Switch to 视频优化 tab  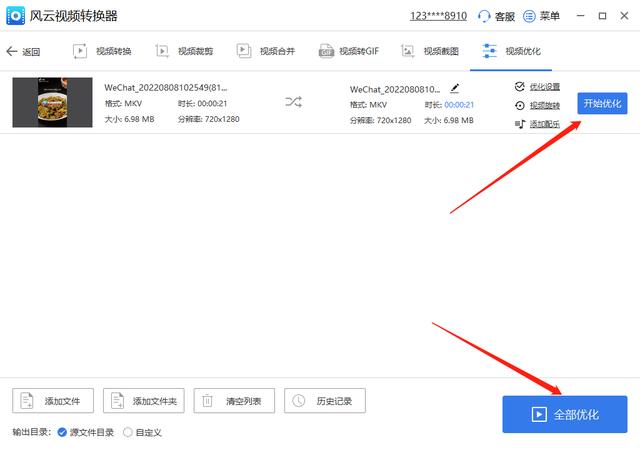tap(511, 51)
